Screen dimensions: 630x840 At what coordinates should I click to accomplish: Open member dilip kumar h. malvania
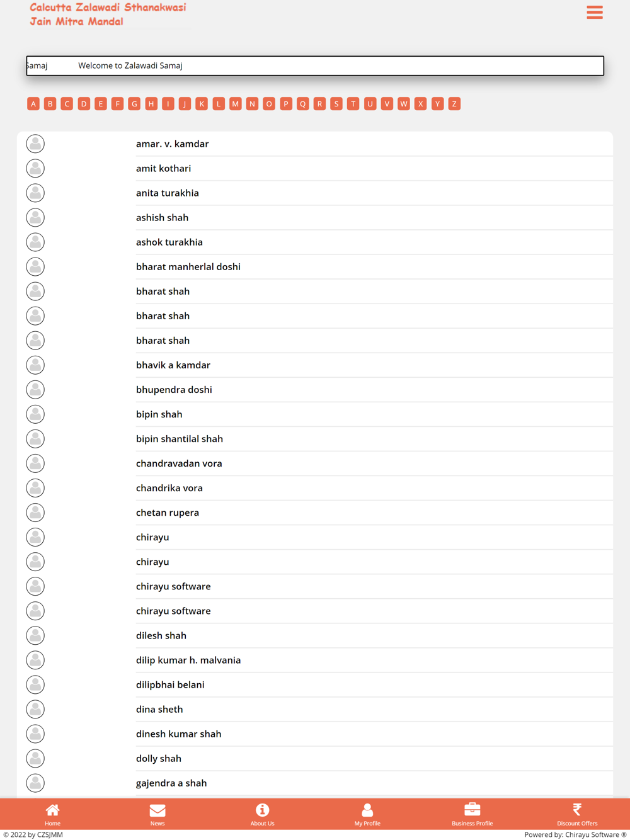(x=188, y=660)
